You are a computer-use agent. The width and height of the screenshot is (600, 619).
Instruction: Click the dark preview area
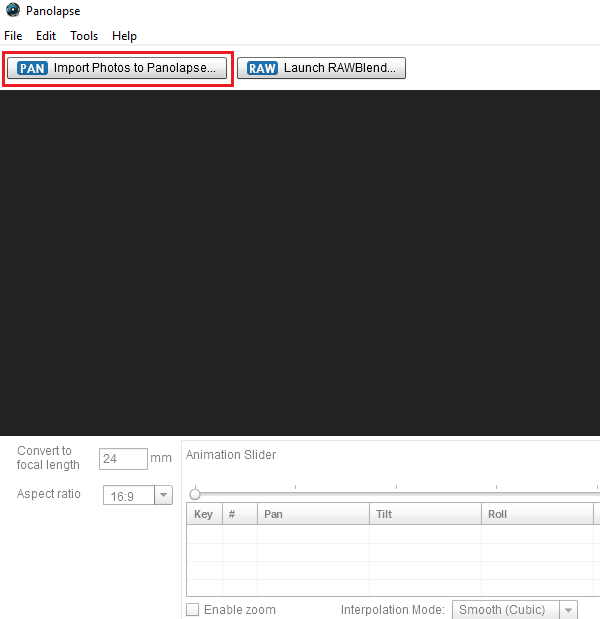(300, 263)
